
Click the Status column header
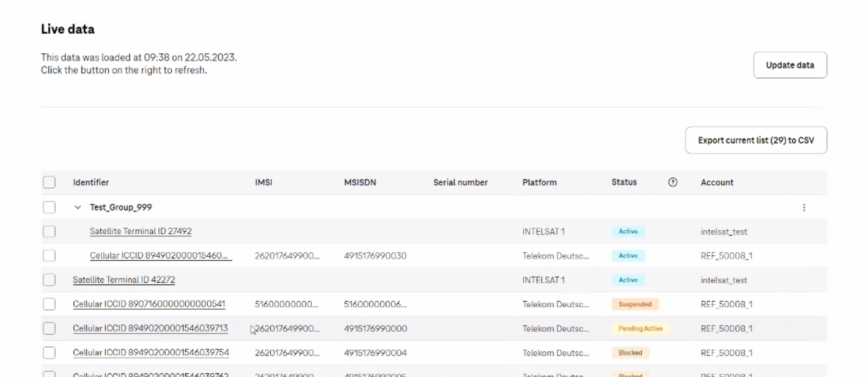coord(624,182)
